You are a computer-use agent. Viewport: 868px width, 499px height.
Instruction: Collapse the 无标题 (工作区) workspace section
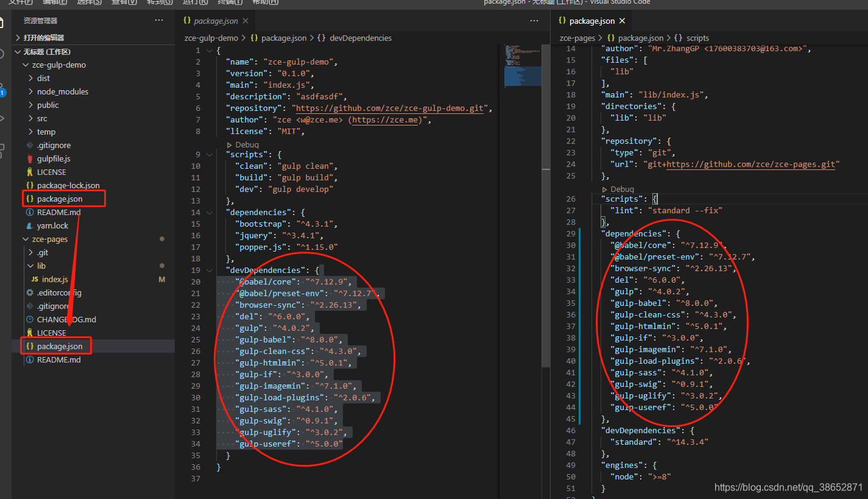coord(18,52)
